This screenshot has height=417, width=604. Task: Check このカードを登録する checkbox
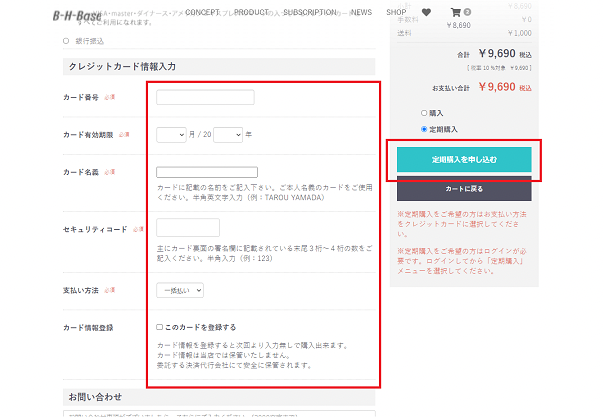[159, 327]
